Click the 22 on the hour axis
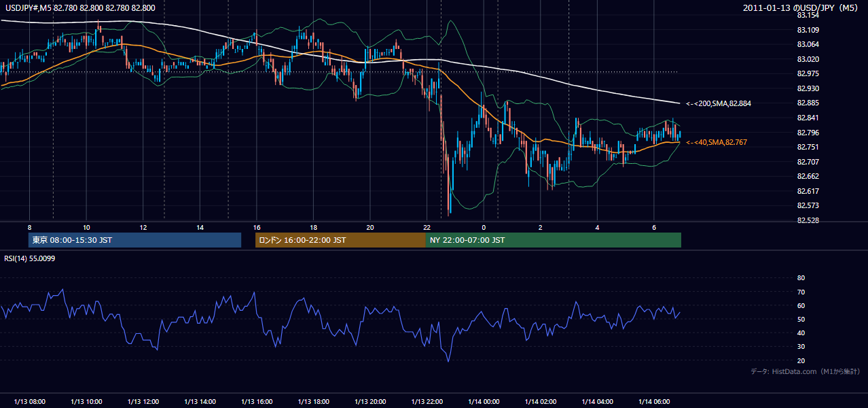 (x=427, y=227)
